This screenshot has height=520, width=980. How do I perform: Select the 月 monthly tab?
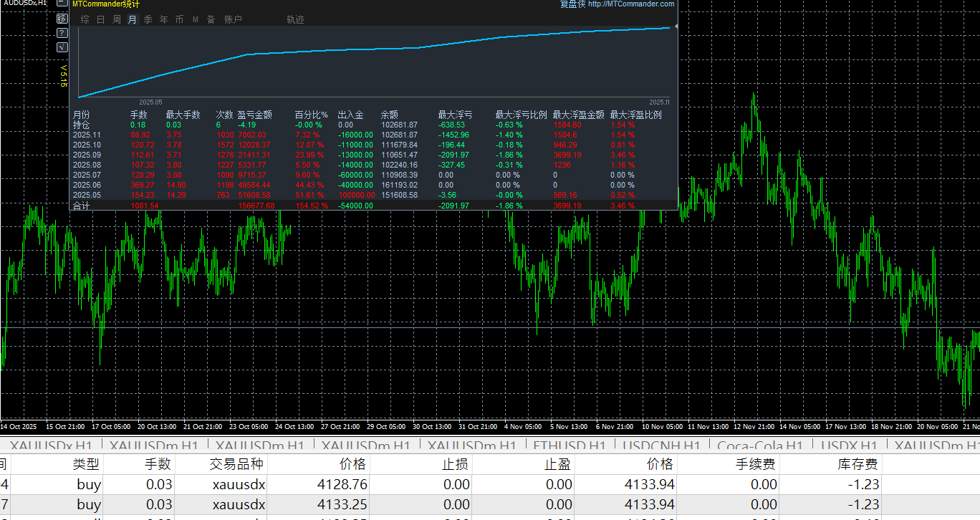(132, 19)
